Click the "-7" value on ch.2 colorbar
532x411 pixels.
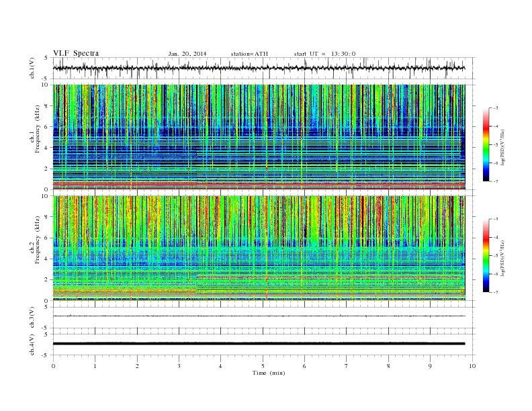tap(496, 292)
